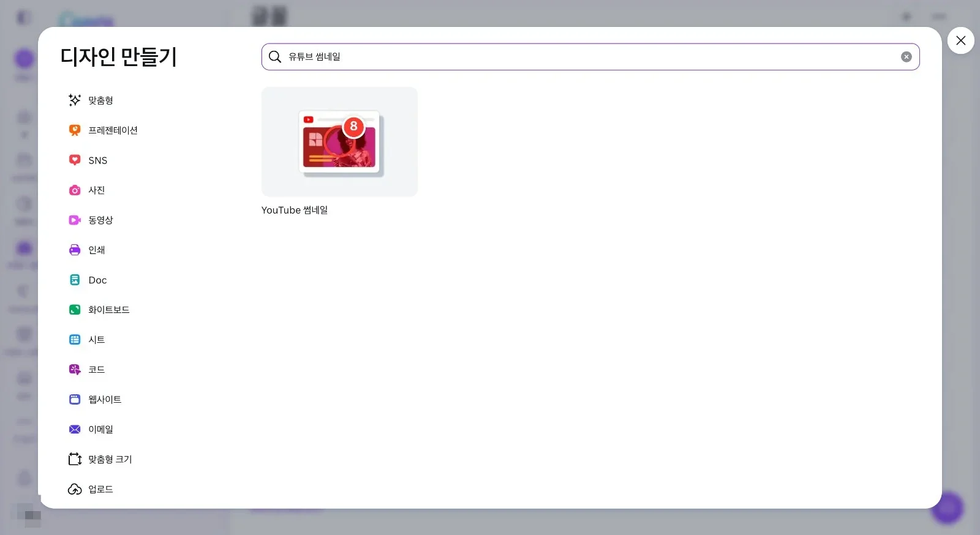Select the 시트 spreadsheet icon

[75, 340]
